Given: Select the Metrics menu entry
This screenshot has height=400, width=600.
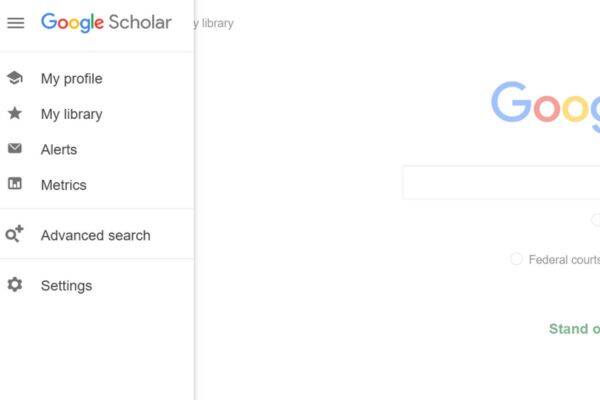Looking at the screenshot, I should [x=63, y=185].
